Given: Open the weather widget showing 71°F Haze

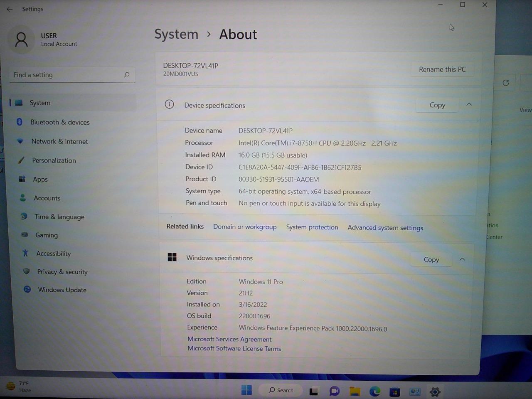Looking at the screenshot, I should pos(19,387).
